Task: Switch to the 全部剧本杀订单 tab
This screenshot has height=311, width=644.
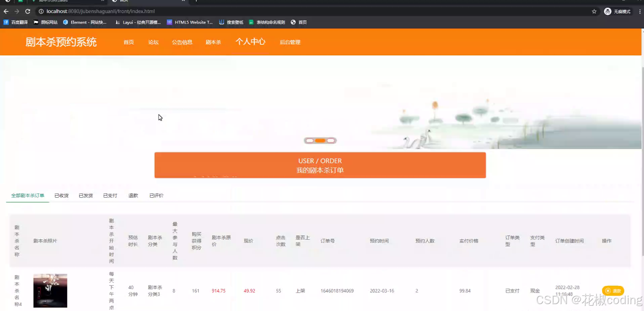Action: pyautogui.click(x=28, y=196)
